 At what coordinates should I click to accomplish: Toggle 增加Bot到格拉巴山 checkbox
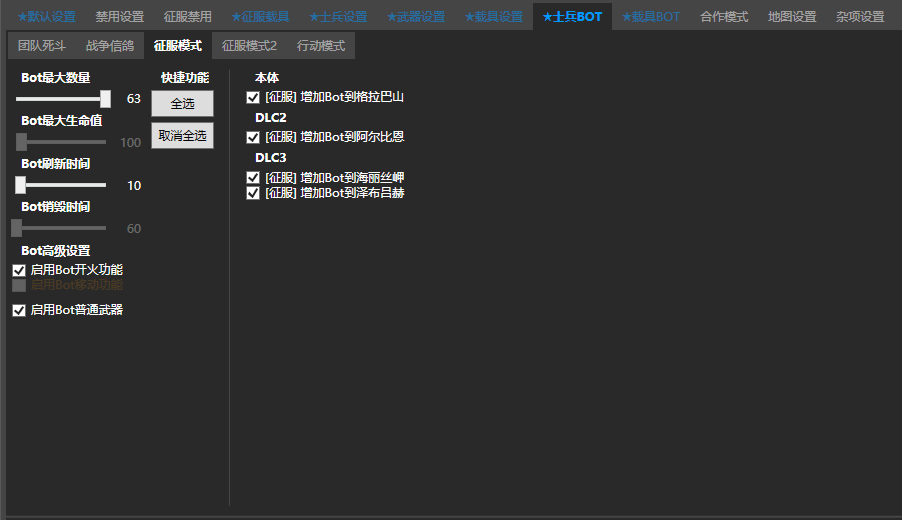pyautogui.click(x=253, y=97)
